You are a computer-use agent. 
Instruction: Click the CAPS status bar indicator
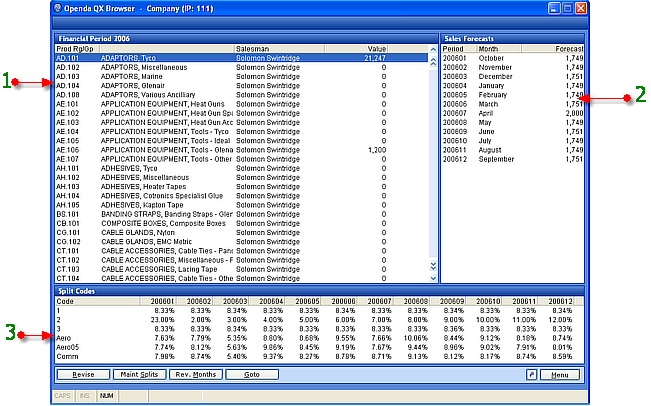coord(63,396)
